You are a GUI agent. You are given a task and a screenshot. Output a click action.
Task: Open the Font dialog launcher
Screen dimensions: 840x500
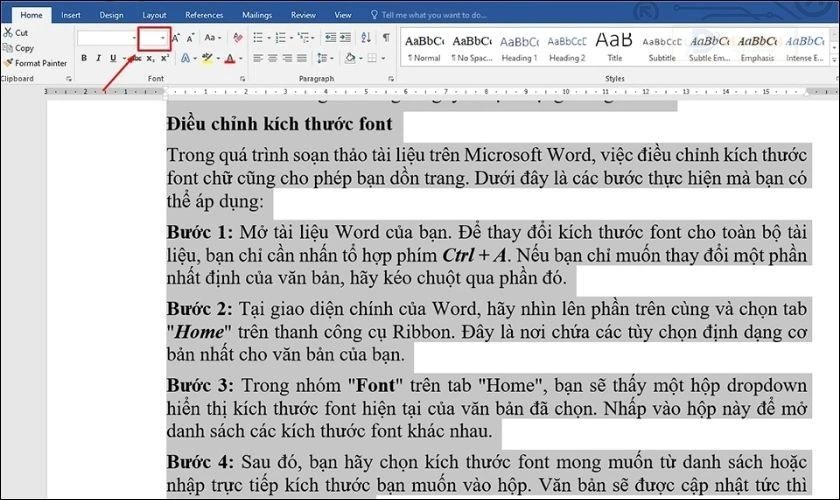click(243, 79)
